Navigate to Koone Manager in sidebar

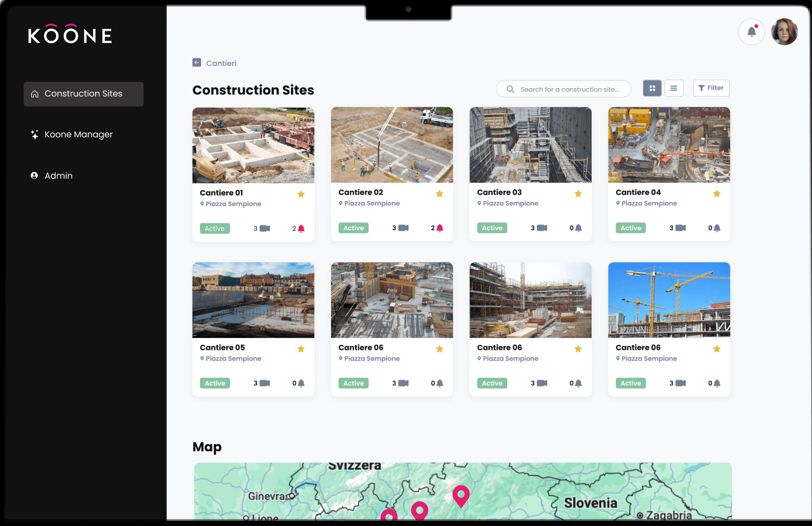pyautogui.click(x=78, y=134)
